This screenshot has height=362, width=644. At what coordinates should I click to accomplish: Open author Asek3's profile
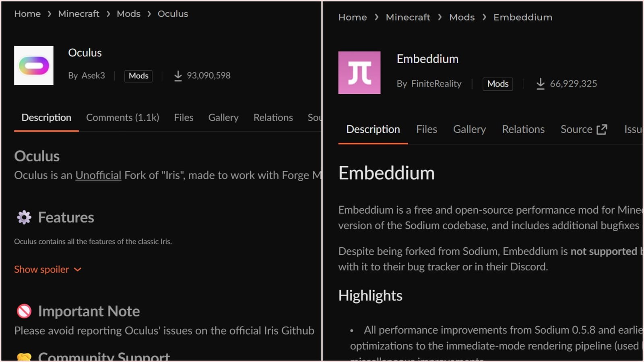coord(93,75)
